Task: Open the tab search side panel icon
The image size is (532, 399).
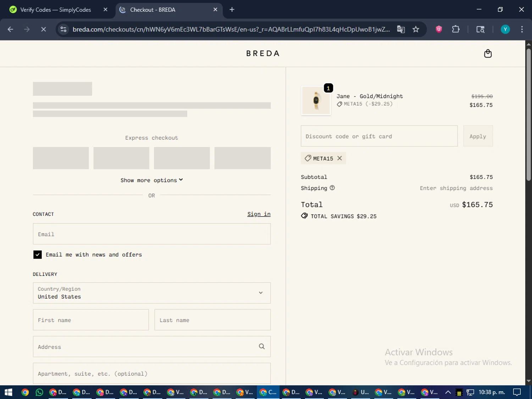Action: tap(480, 29)
